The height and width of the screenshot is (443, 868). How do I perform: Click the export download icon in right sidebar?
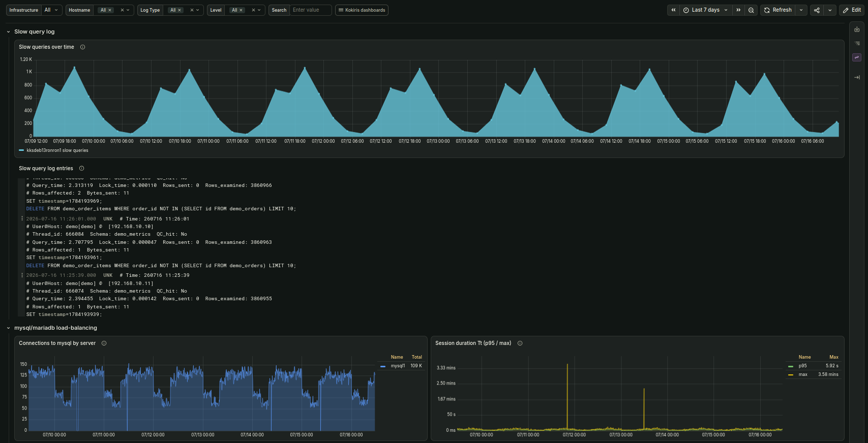(x=857, y=29)
